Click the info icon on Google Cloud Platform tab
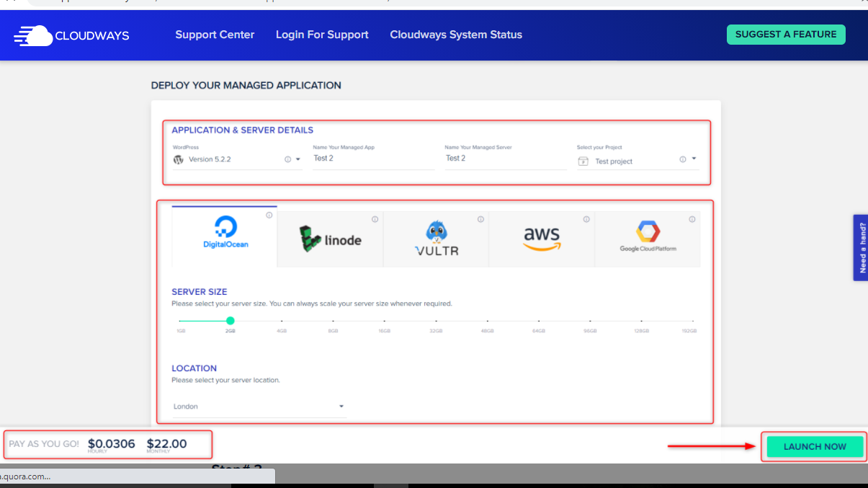868x488 pixels. coord(692,219)
